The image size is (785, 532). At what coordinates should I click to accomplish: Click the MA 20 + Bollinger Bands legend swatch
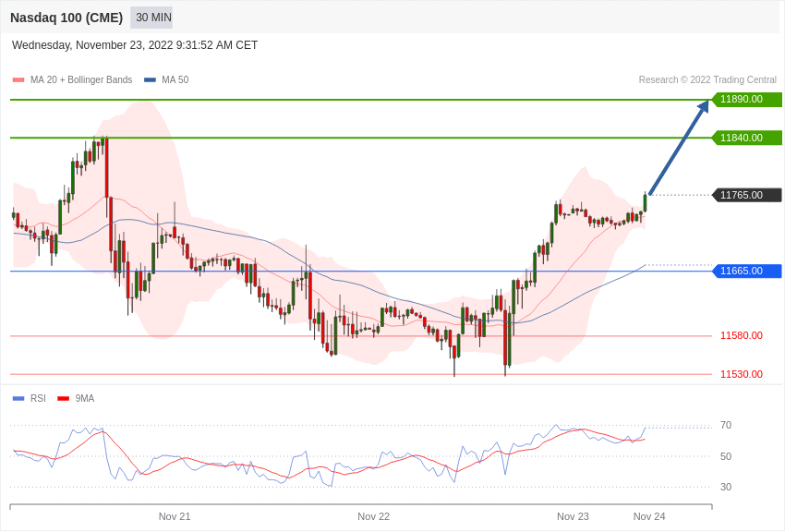click(18, 80)
